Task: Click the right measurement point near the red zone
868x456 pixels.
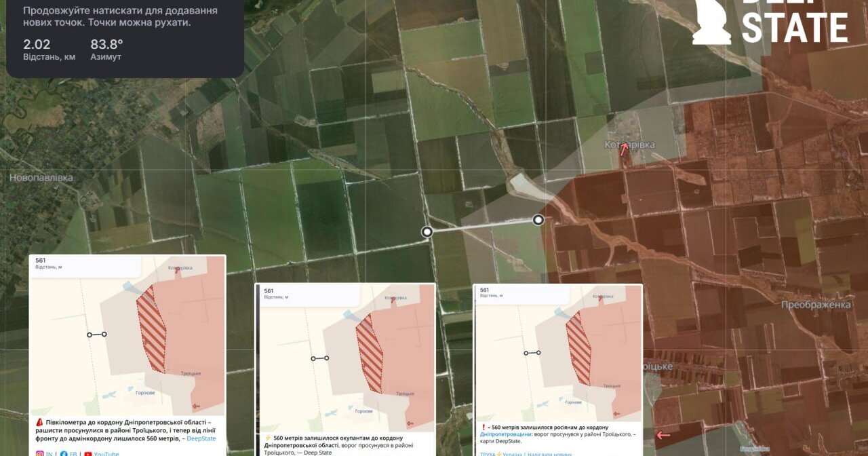Action: click(x=538, y=220)
